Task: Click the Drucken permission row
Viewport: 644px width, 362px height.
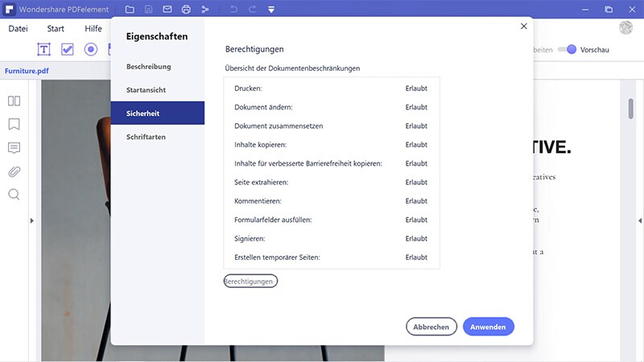Action: tap(331, 88)
